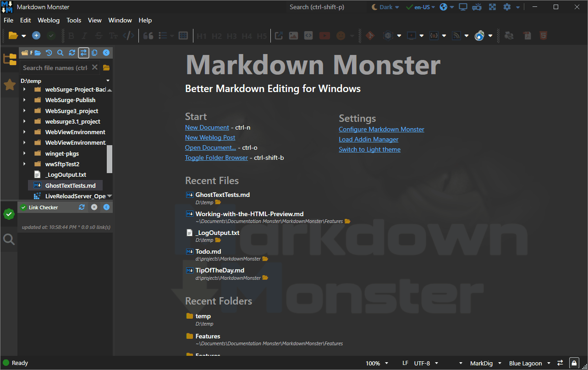Expand the WebSurge-Publish folder
This screenshot has width=588, height=370.
24,100
